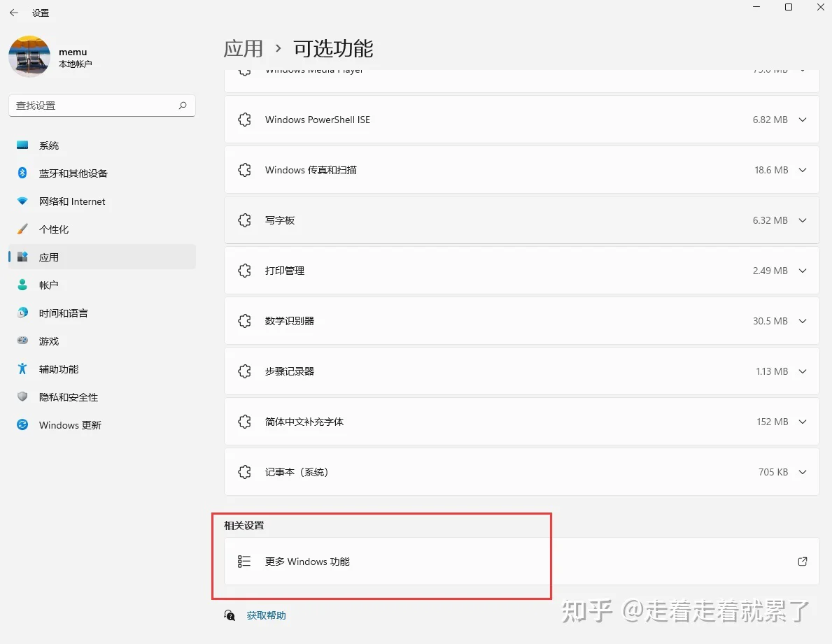Click the 30.5 MB size value
The image size is (832, 644).
click(770, 321)
